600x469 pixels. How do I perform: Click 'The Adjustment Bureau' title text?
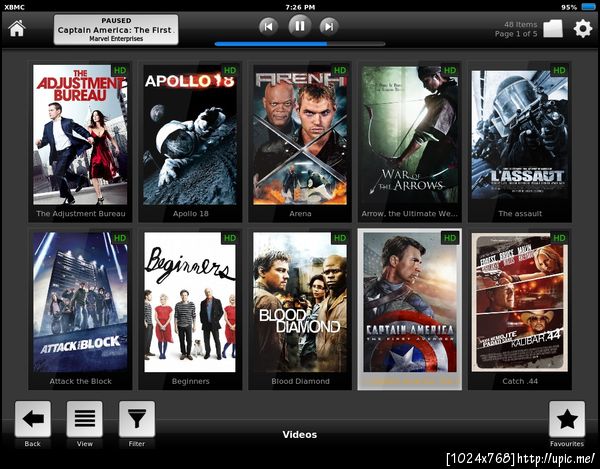(81, 213)
